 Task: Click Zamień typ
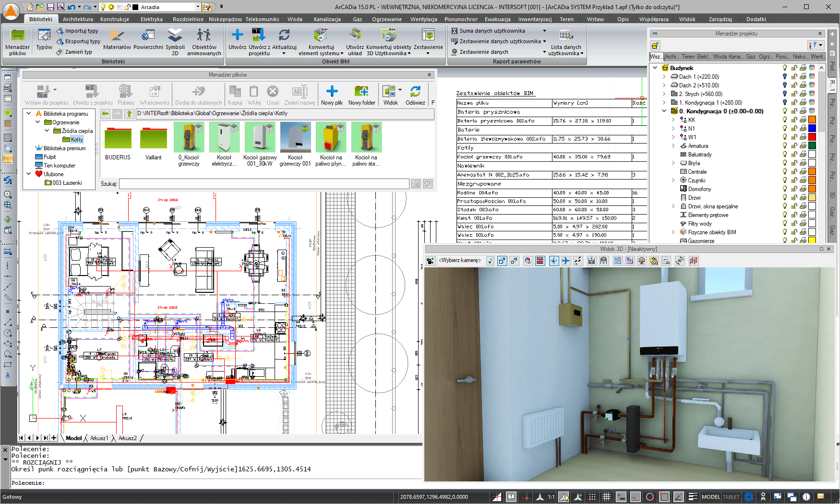coord(74,52)
